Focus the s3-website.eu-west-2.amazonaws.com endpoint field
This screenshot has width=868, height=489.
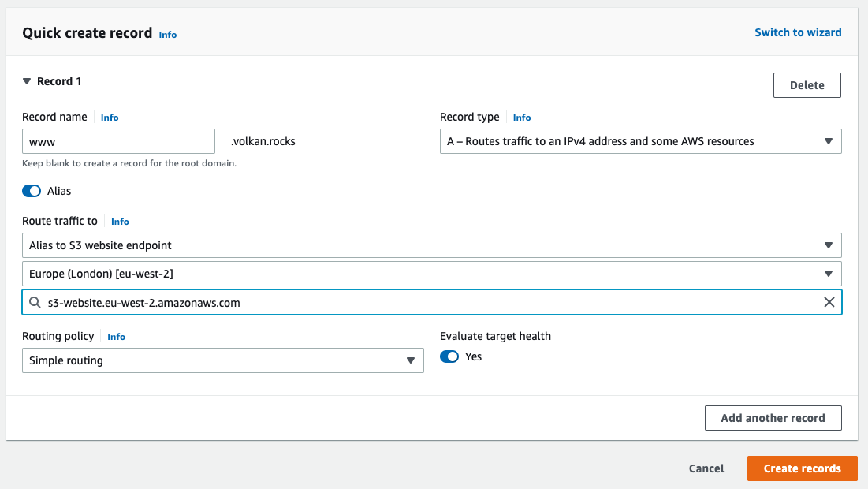426,302
